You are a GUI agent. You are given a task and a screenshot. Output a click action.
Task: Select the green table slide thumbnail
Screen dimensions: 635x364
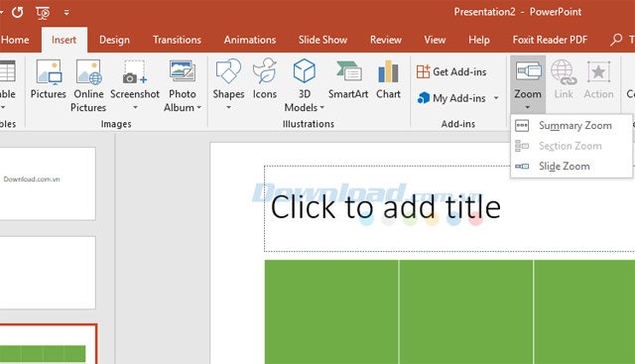click(48, 344)
